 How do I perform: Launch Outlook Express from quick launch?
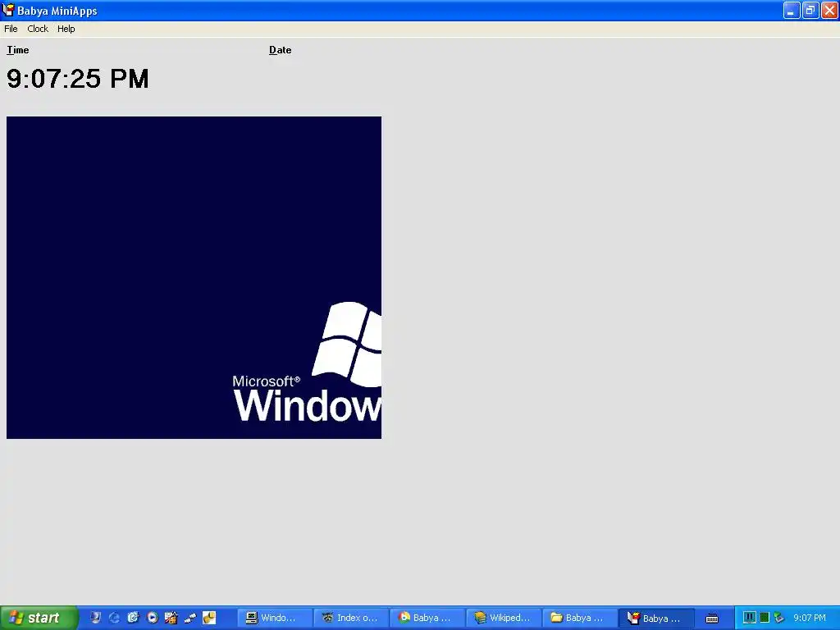(133, 618)
